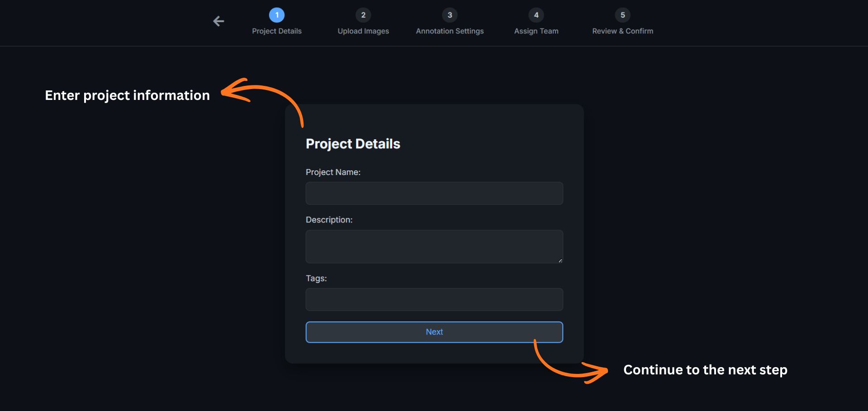Click the step 2 number circle
The width and height of the screenshot is (868, 411).
[363, 15]
